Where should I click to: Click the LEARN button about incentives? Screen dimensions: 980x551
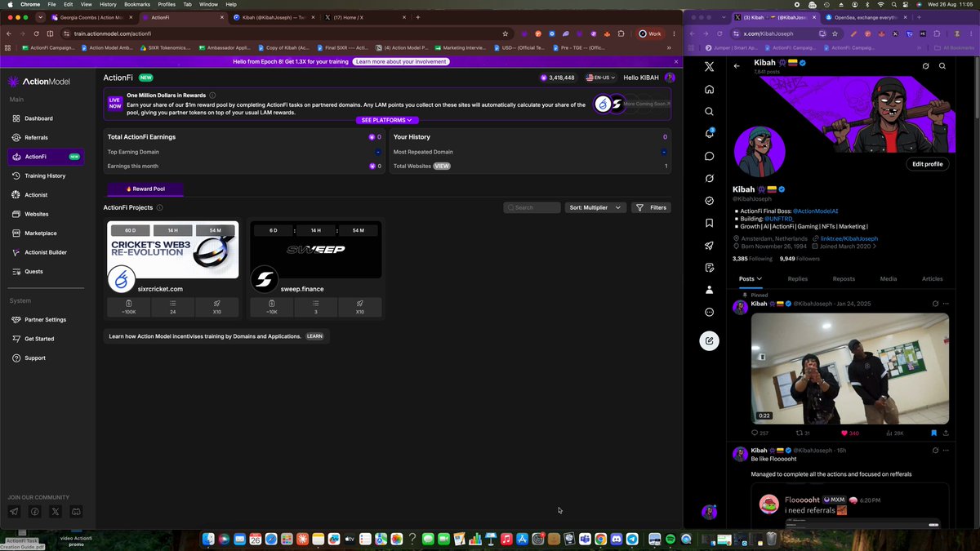[314, 336]
